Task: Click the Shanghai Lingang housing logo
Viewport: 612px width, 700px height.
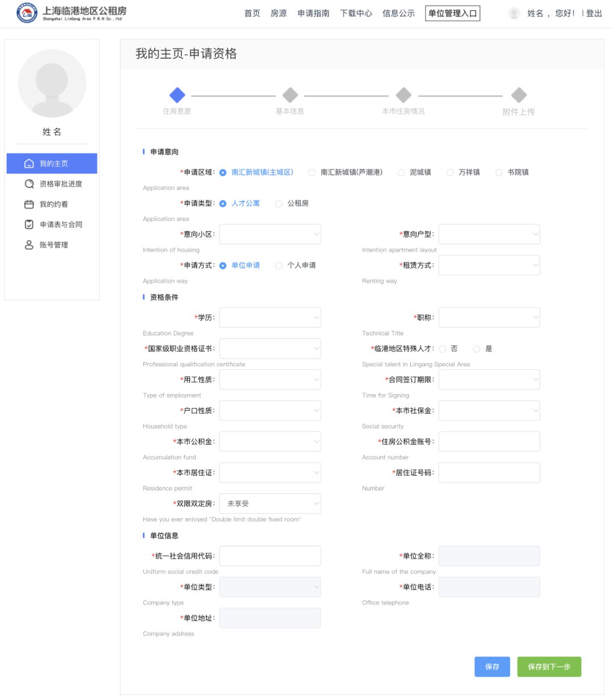Action: coord(27,12)
